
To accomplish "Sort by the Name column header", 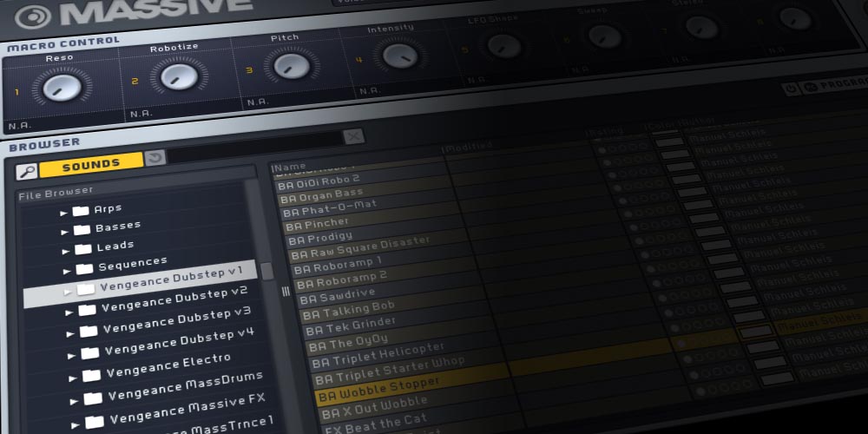I will (x=289, y=166).
